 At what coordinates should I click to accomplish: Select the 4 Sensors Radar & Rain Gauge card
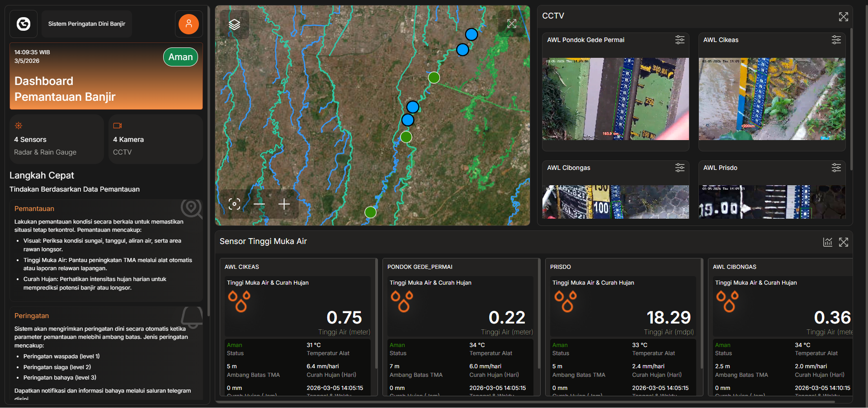click(56, 139)
